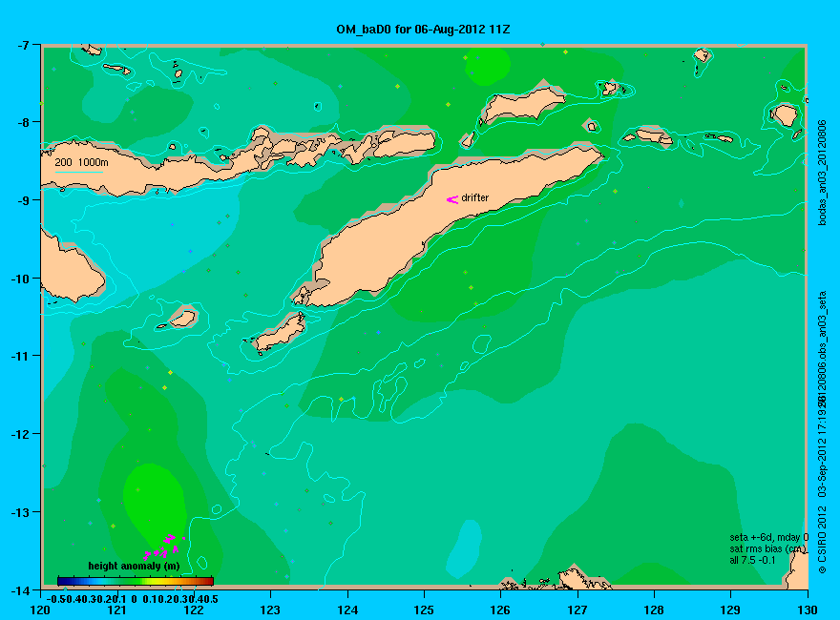Click latitude tick label "-14"
This screenshot has height=620, width=840.
click(x=20, y=590)
